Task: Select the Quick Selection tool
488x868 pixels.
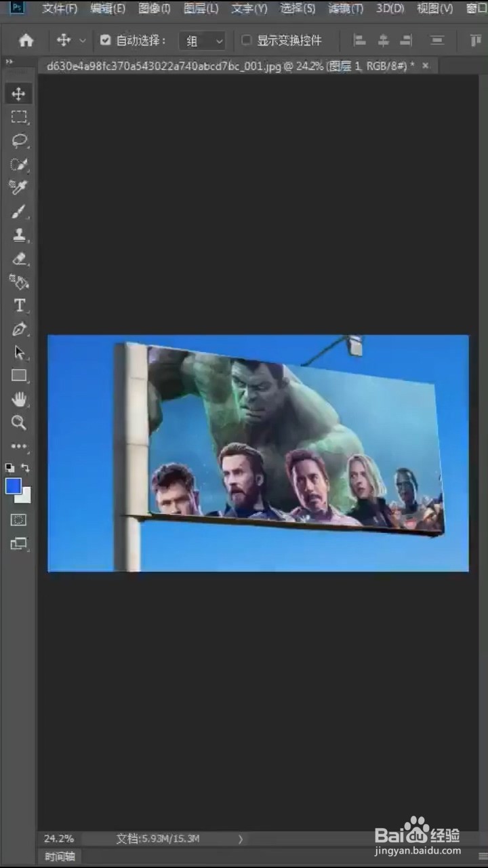Action: (x=18, y=164)
